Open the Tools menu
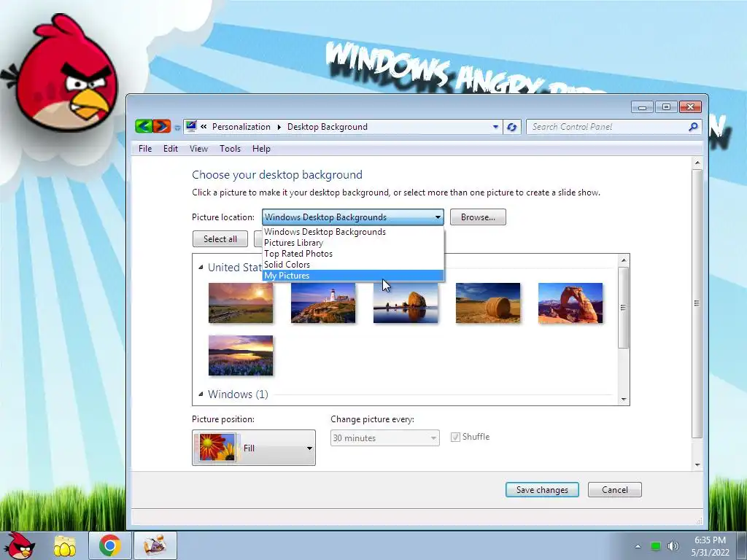 (230, 149)
